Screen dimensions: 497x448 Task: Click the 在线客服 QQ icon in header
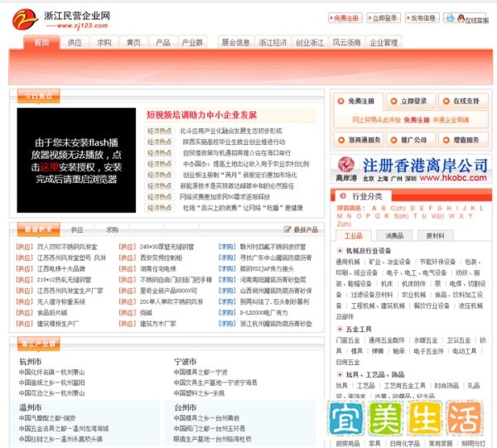tap(461, 18)
